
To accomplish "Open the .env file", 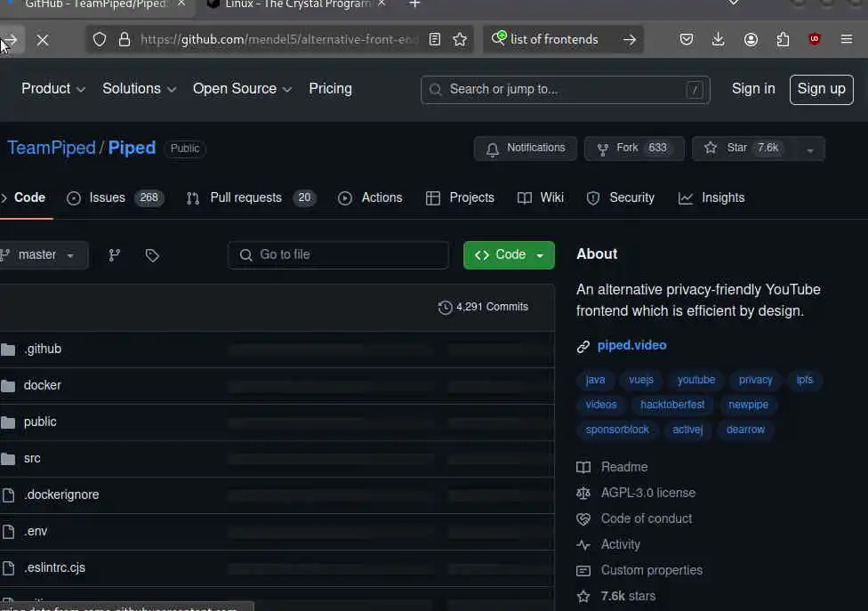I will point(36,531).
